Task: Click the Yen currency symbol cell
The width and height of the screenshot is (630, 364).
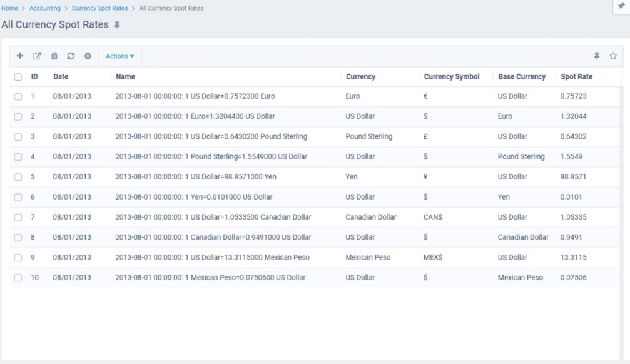Action: [426, 176]
